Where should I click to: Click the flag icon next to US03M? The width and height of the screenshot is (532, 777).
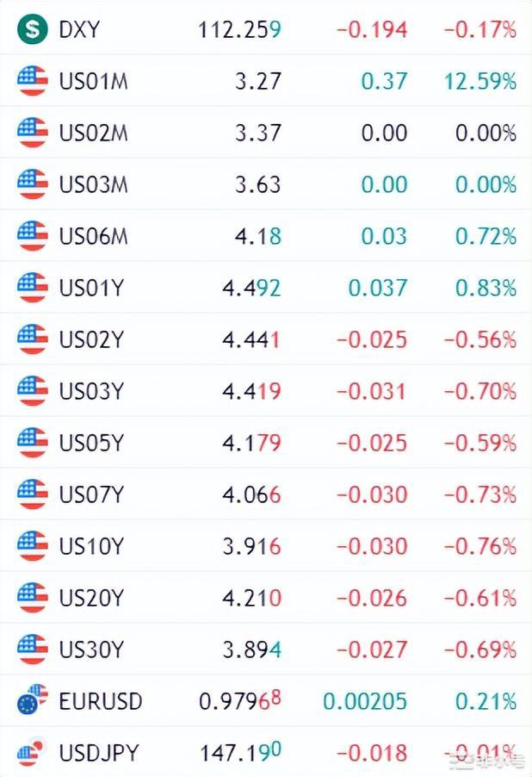tap(32, 184)
